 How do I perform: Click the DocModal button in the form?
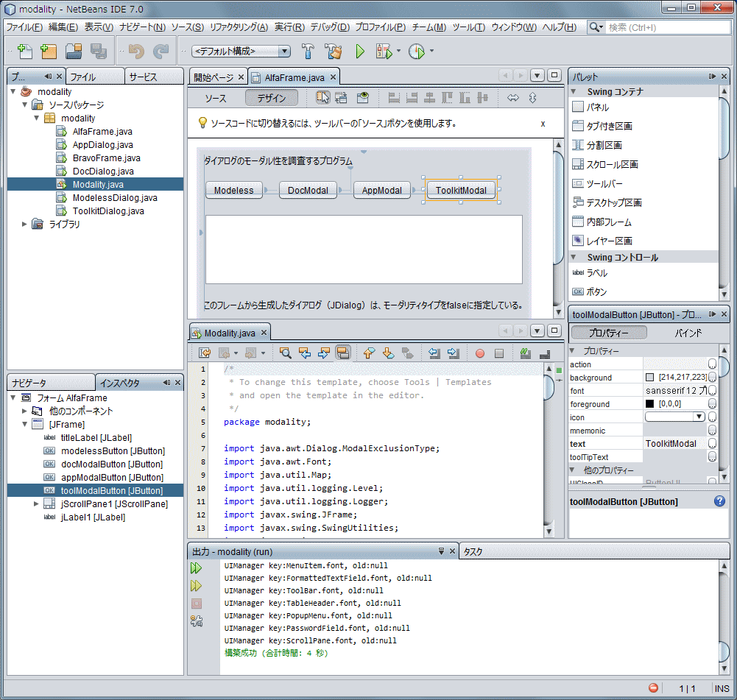pyautogui.click(x=308, y=190)
